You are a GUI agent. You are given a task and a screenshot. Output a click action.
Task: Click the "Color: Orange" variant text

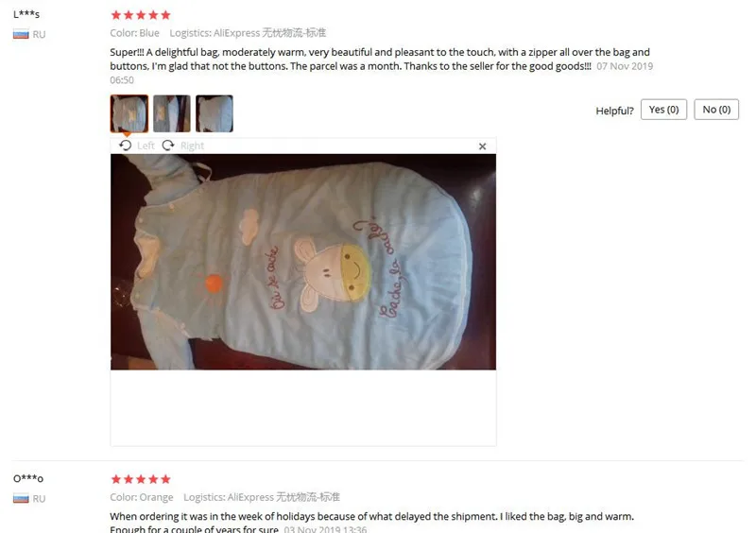coord(141,497)
